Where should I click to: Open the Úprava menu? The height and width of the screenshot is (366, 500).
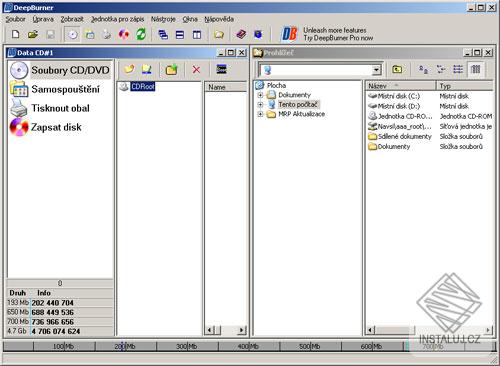click(43, 19)
